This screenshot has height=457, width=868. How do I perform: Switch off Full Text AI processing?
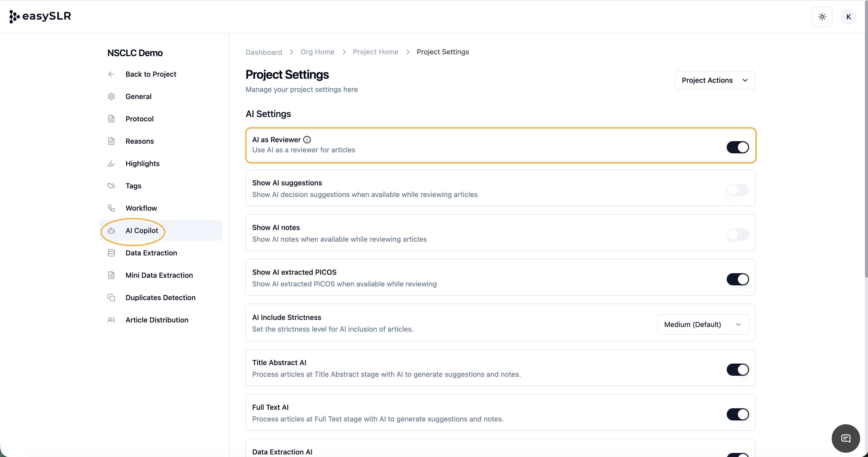(737, 414)
